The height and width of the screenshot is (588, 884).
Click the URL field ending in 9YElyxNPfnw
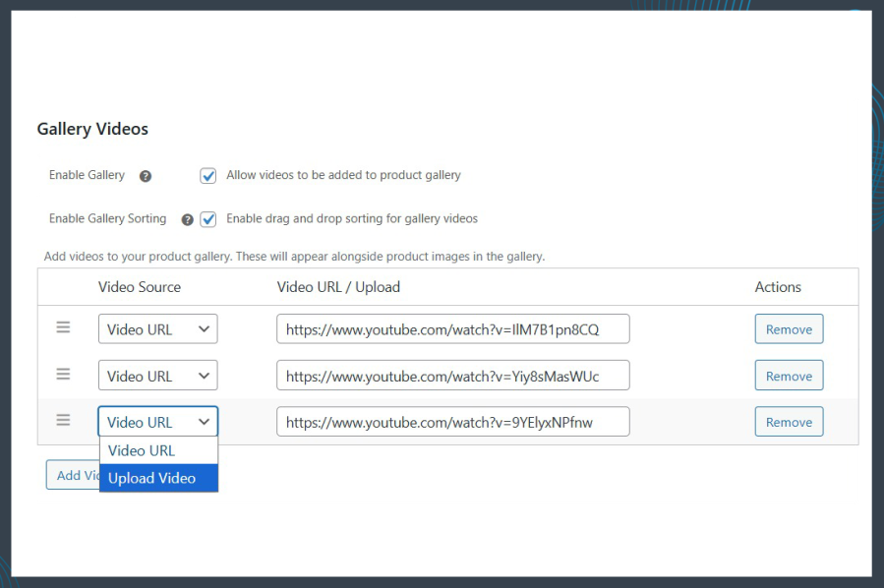[452, 421]
